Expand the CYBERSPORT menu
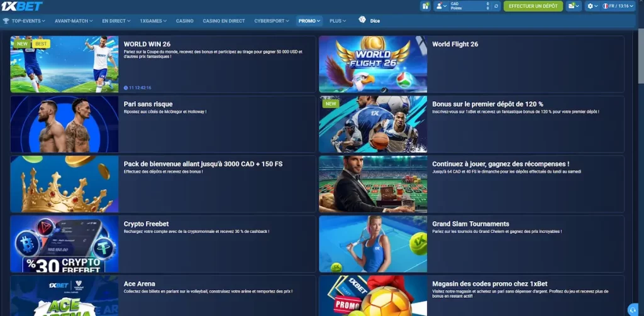The width and height of the screenshot is (644, 316). [272, 21]
